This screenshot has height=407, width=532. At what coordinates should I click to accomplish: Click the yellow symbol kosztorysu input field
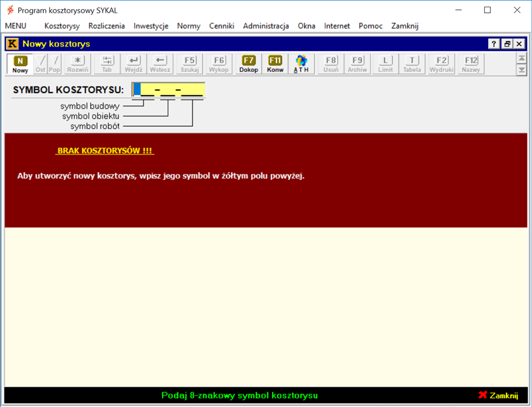[168, 90]
